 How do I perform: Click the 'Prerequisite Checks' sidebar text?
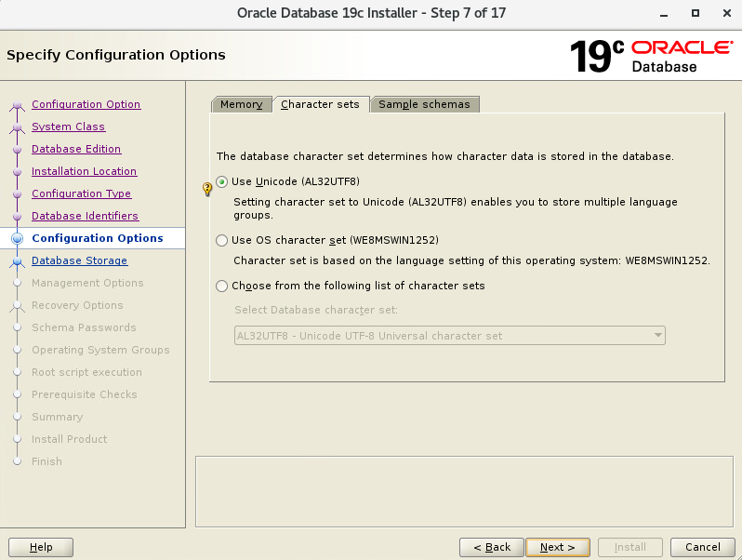85,394
